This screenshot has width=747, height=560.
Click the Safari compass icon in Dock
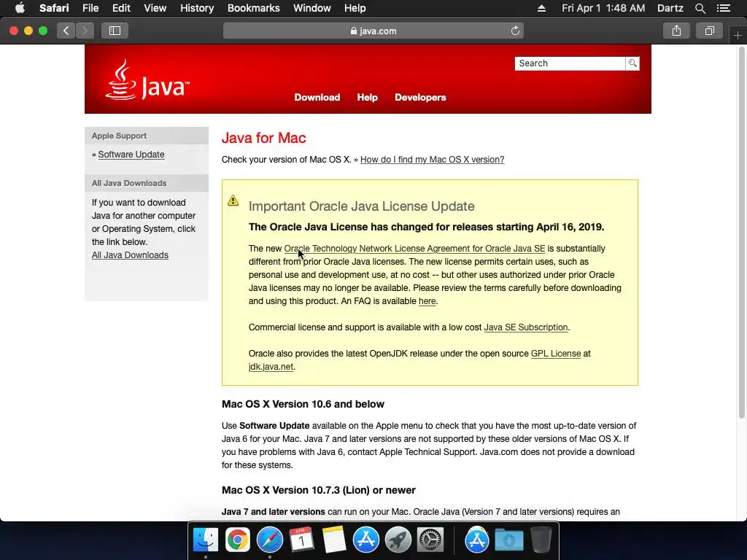pos(270,540)
